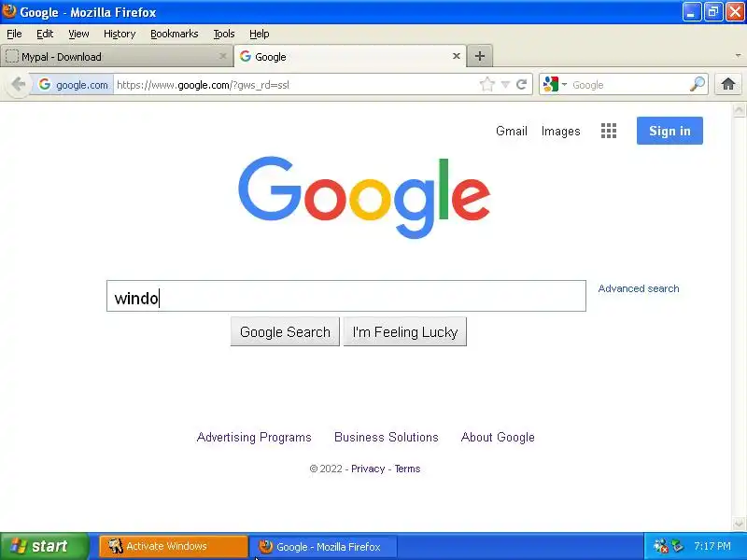Switch to the Mypal - Download tab
The image size is (747, 560).
[116, 57]
